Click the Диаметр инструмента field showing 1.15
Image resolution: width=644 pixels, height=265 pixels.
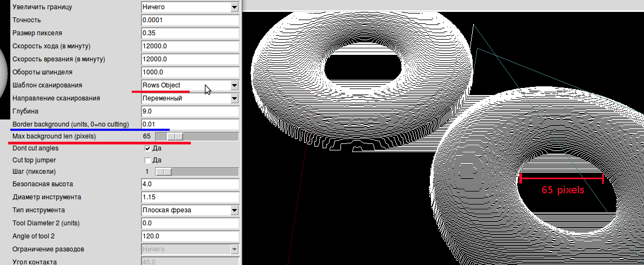190,197
